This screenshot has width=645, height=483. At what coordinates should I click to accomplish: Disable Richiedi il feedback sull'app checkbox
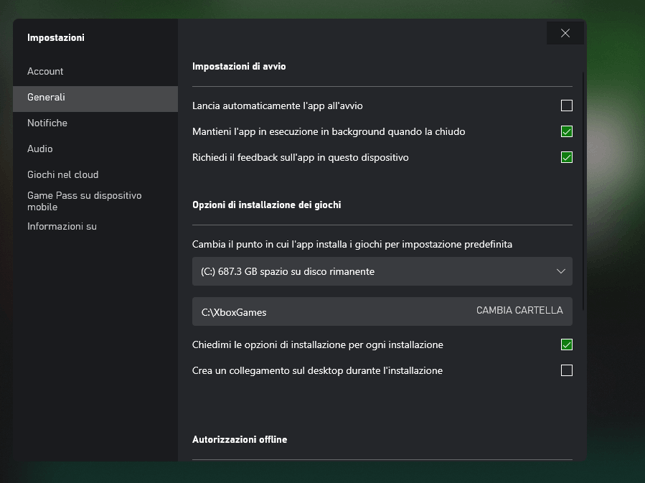[567, 157]
